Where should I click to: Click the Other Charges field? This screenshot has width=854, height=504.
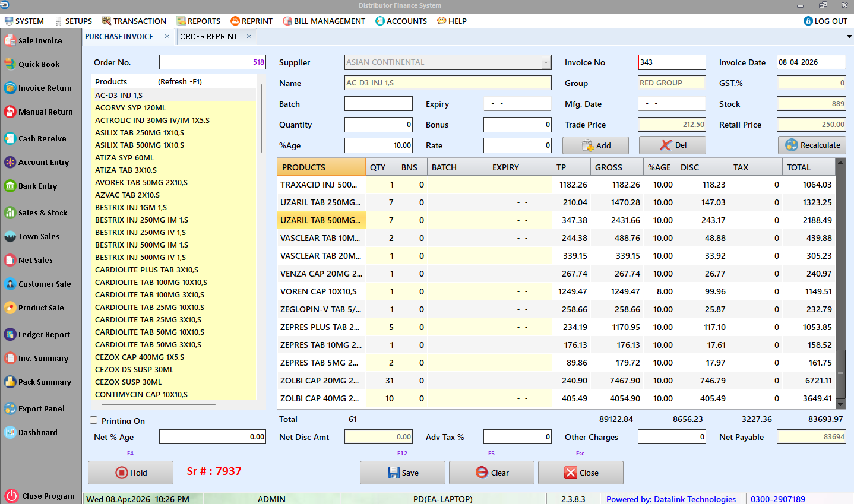(x=672, y=437)
